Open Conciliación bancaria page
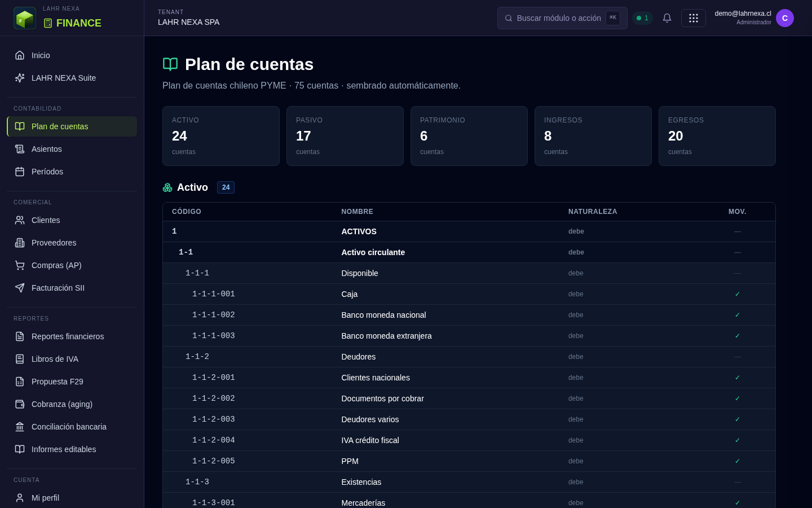The height and width of the screenshot is (508, 812). (72, 427)
